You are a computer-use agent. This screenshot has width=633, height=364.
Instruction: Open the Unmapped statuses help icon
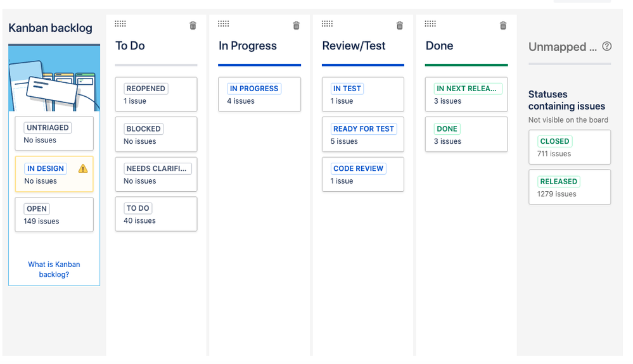point(606,46)
